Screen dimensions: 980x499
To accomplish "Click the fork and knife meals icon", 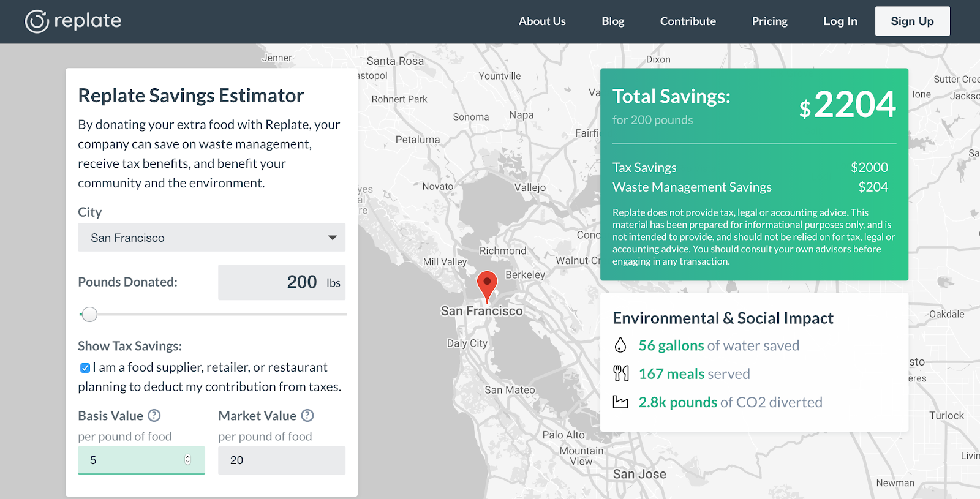I will click(x=620, y=373).
